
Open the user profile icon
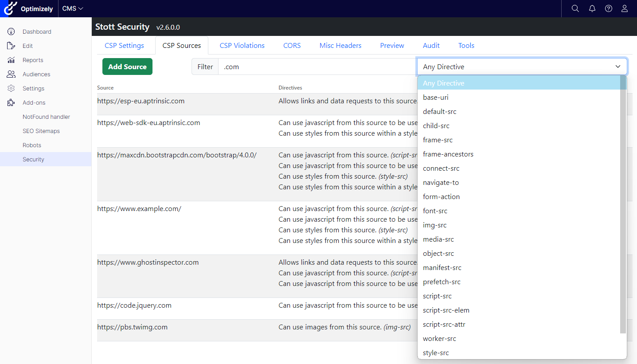625,8
